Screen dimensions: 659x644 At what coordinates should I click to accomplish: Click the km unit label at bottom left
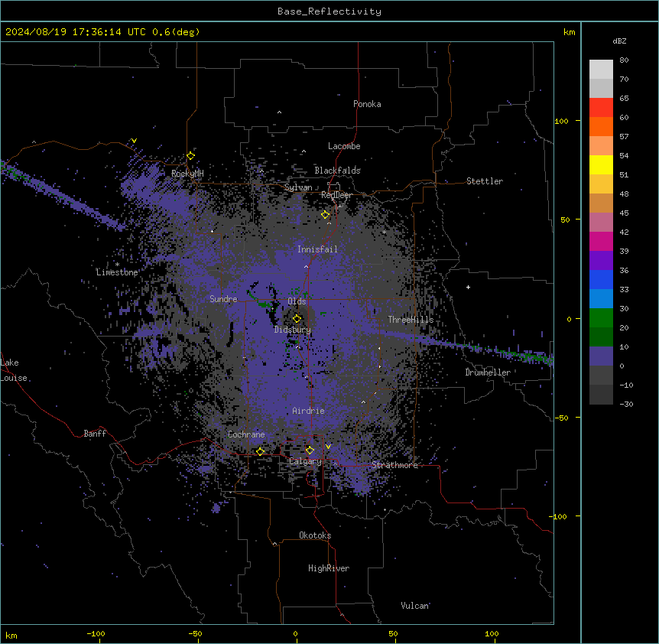point(11,636)
